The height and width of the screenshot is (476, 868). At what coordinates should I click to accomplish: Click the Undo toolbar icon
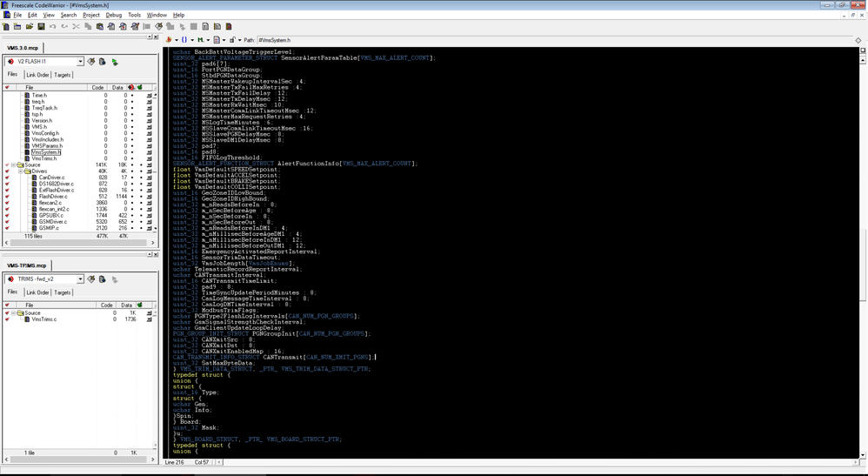[x=52, y=27]
